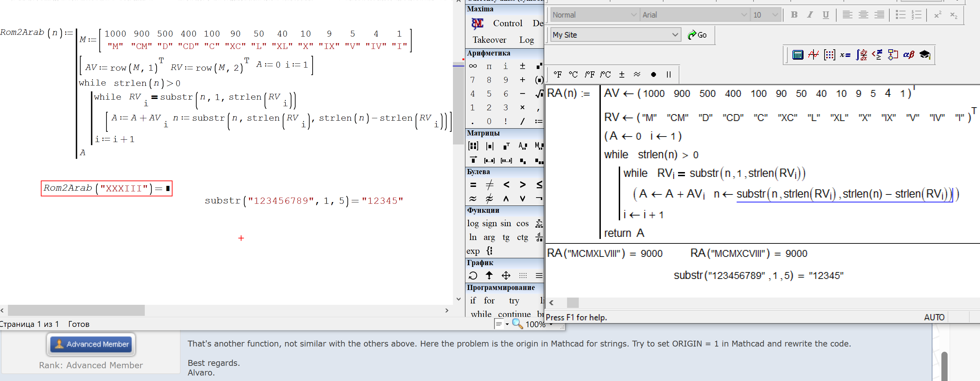Click the matrix transpose icon in Матрицы
The width and height of the screenshot is (980, 381).
click(x=506, y=146)
